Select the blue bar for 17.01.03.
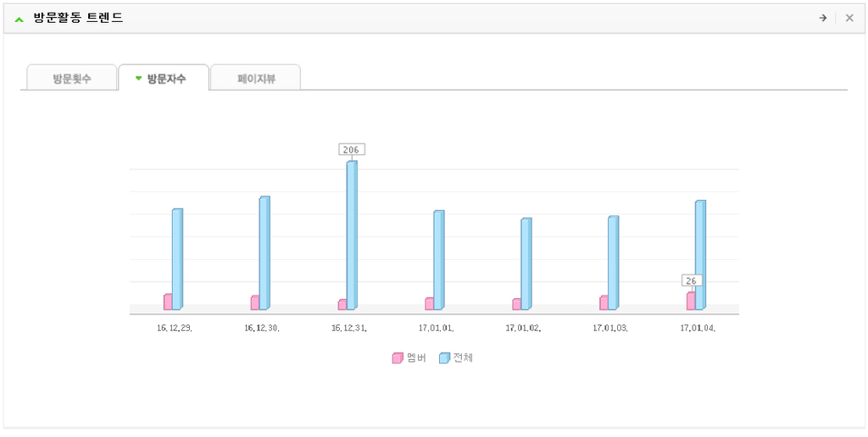Screen dimensions: 868x437 (x=614, y=263)
